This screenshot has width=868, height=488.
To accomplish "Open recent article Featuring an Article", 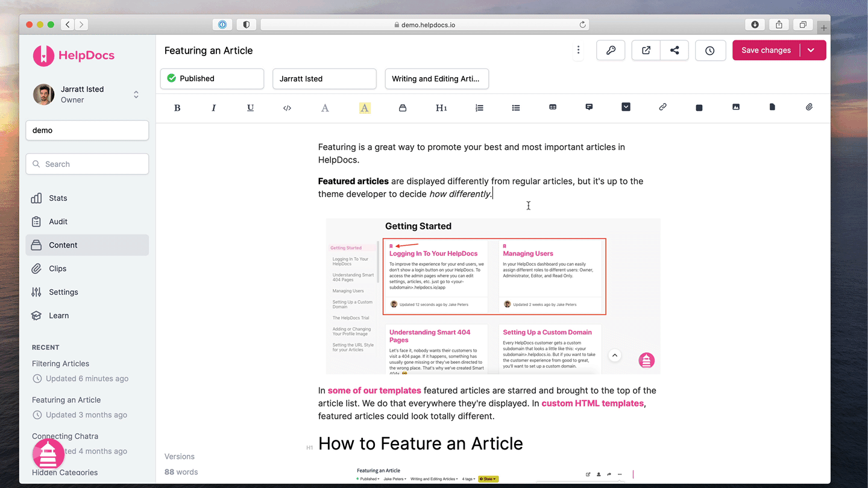I will click(x=66, y=399).
